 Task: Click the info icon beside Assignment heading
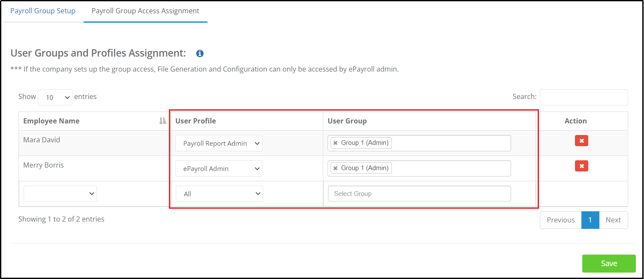tap(200, 54)
